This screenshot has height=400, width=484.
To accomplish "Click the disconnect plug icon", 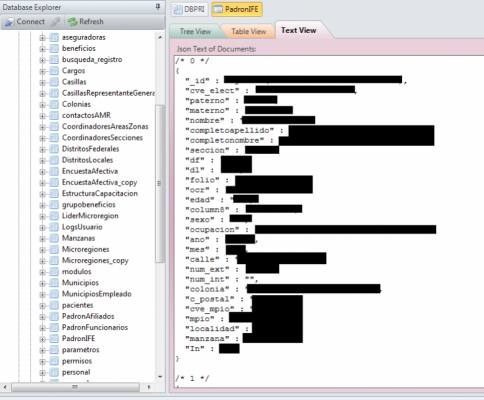I will pos(55,22).
